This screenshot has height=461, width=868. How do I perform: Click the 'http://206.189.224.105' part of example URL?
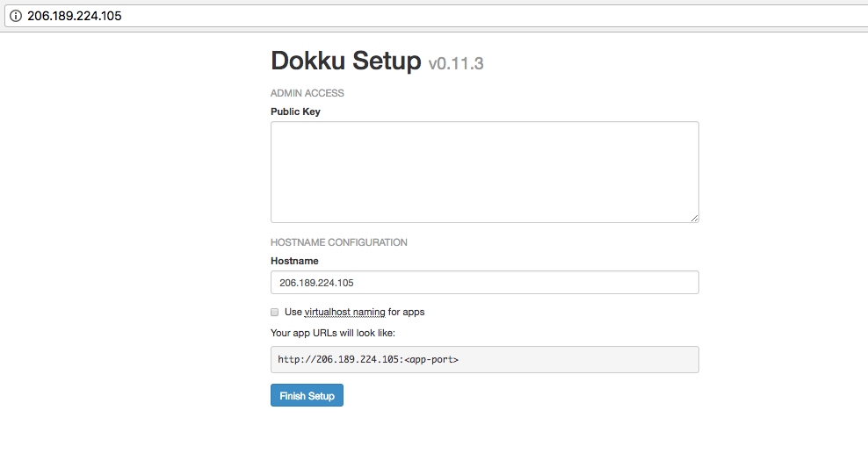tap(338, 359)
